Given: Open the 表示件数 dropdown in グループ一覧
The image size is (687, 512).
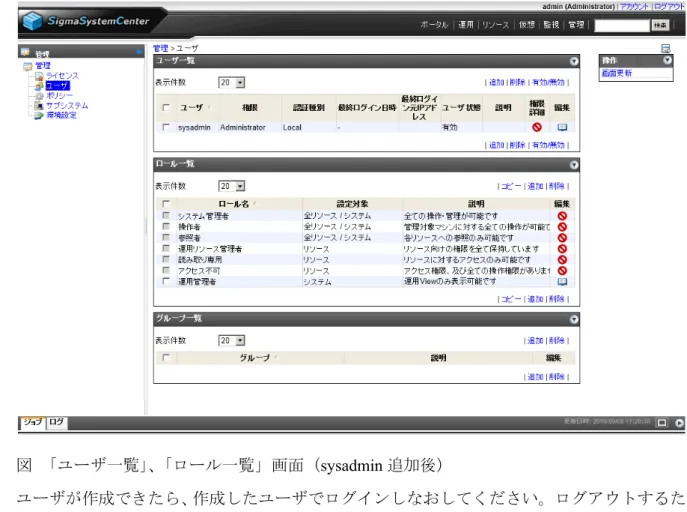Looking at the screenshot, I should (x=231, y=340).
